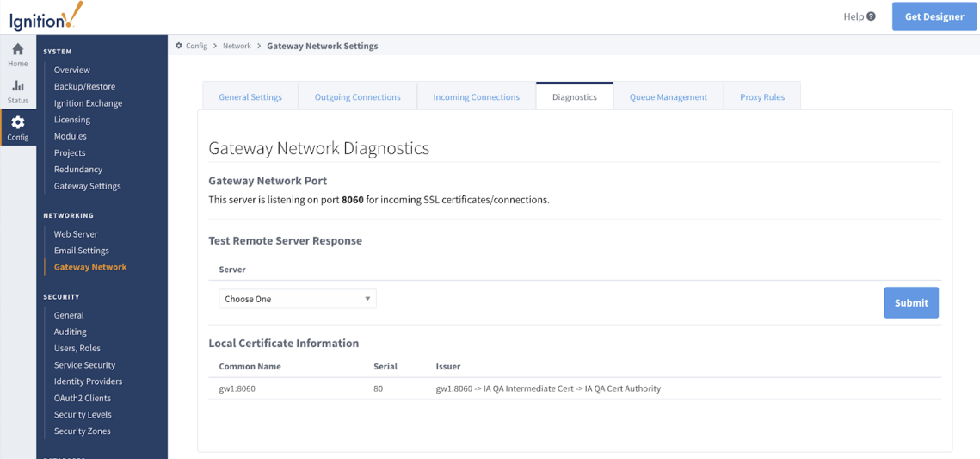Screen dimensions: 980x459
Task: Open the Status section chart icon
Action: click(18, 85)
